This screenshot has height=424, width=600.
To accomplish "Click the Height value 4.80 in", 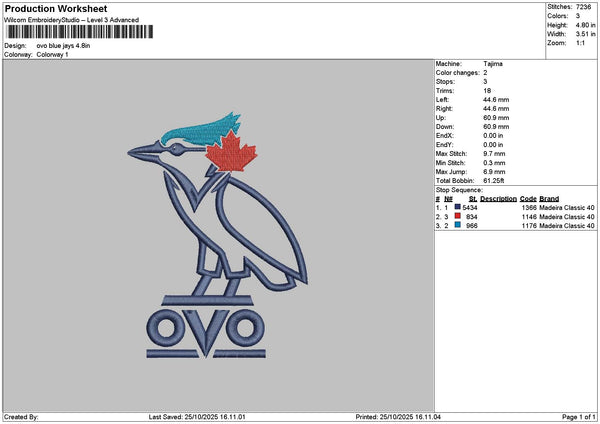I will click(585, 25).
